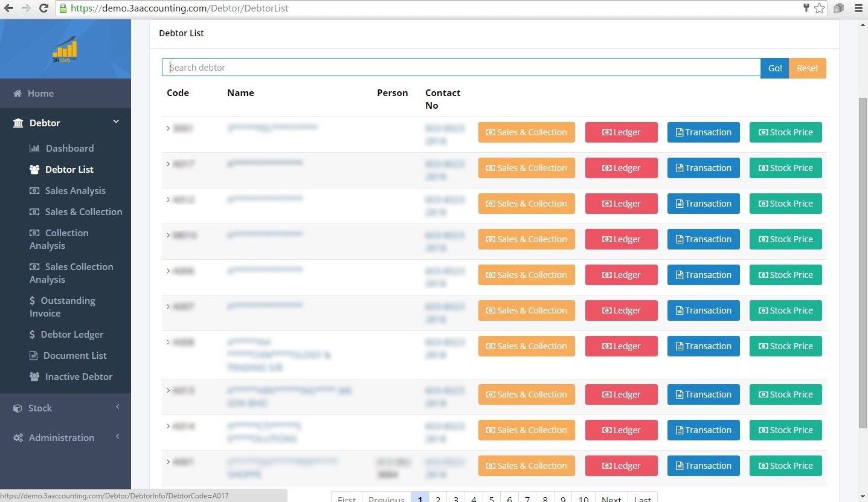Screen dimensions: 868x502
Task: Expand the SOLUTIONS debtor row chevron
Action: tap(168, 426)
